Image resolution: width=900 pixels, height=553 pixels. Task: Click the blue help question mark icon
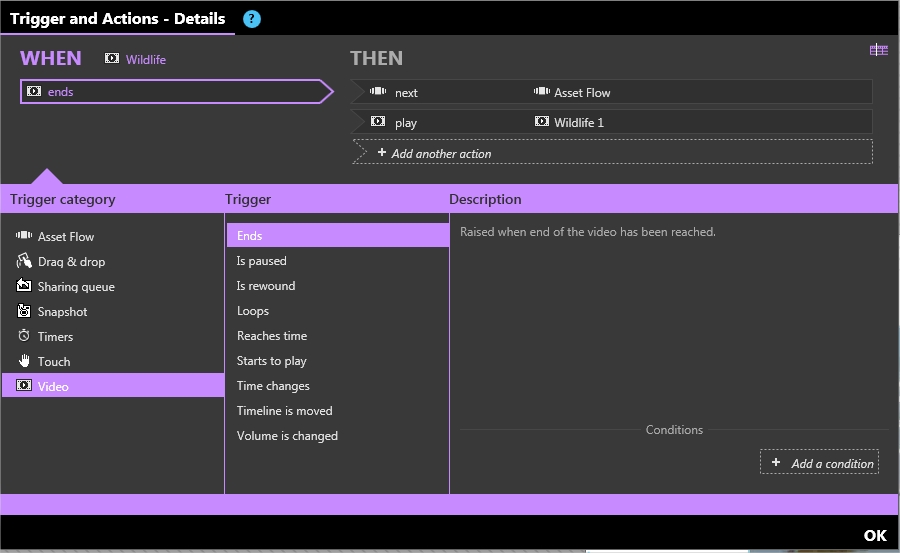[x=252, y=19]
